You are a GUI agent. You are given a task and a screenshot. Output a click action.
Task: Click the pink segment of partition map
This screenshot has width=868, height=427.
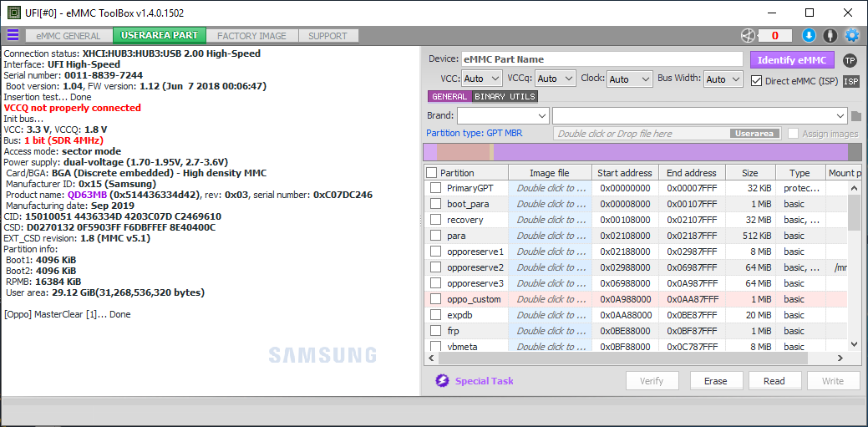point(462,152)
